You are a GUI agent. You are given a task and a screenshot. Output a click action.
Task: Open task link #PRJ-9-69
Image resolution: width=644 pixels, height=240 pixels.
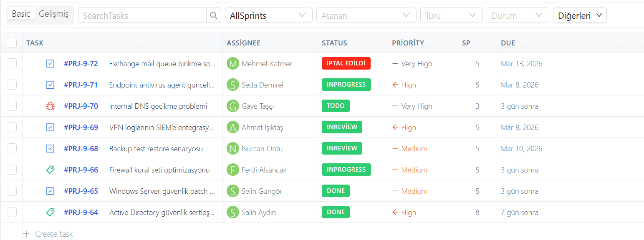[x=81, y=127]
